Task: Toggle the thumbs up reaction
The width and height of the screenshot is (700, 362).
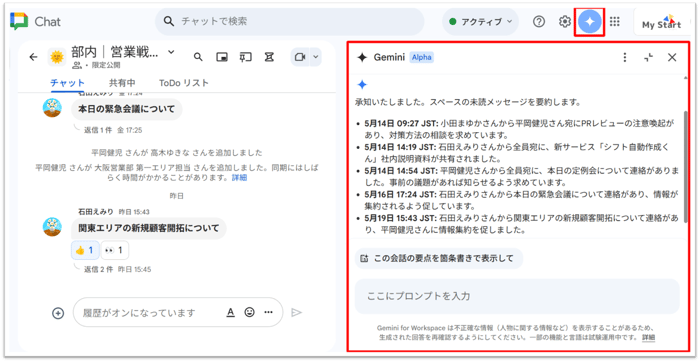Action: tap(85, 250)
